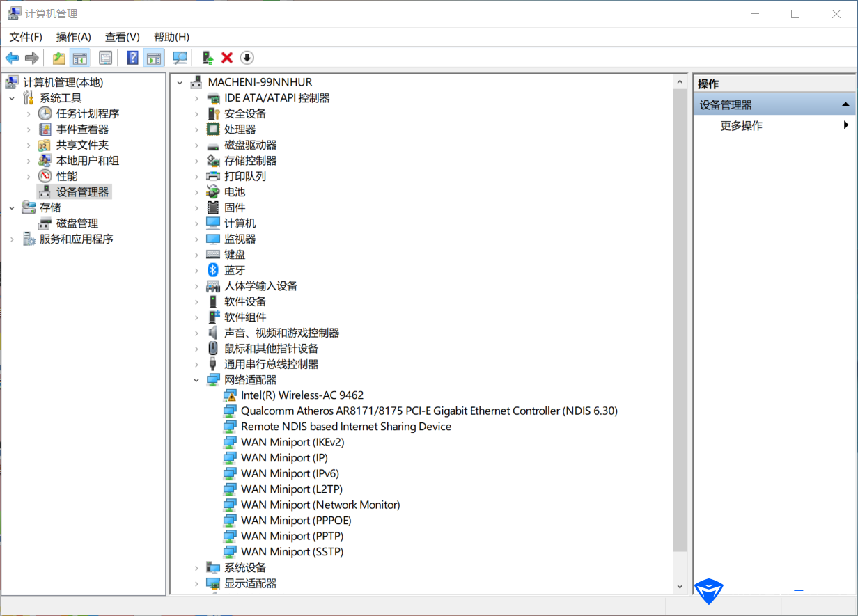Select Intel(R) Wireless-AC 9462 adapter
This screenshot has height=616, width=858.
302,395
